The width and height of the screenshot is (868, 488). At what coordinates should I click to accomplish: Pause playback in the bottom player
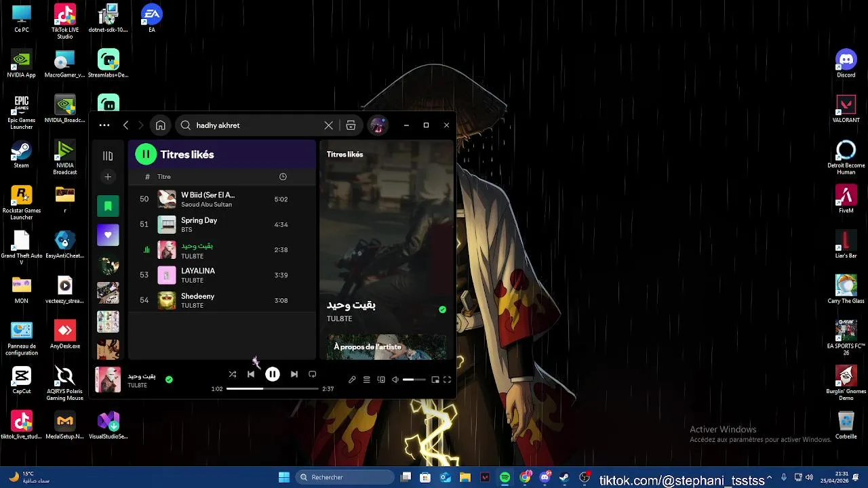(272, 374)
